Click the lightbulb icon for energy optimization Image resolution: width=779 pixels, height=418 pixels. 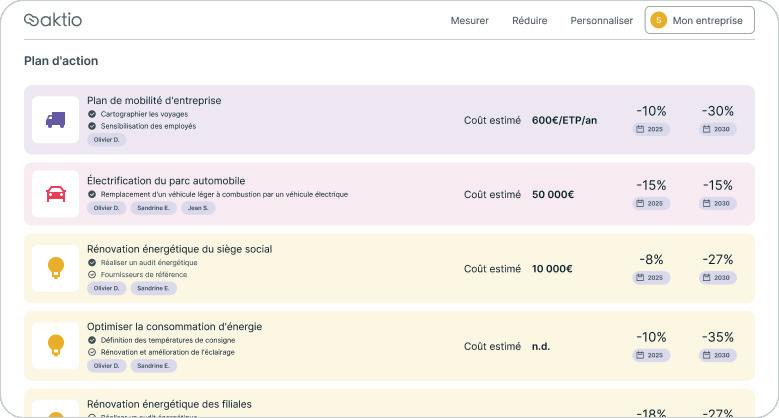pyautogui.click(x=56, y=345)
